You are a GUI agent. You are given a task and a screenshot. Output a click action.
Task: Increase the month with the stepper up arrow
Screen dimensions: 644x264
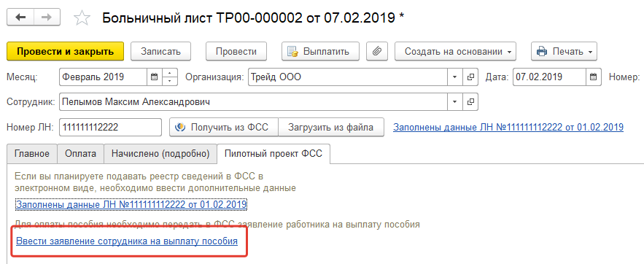170,73
